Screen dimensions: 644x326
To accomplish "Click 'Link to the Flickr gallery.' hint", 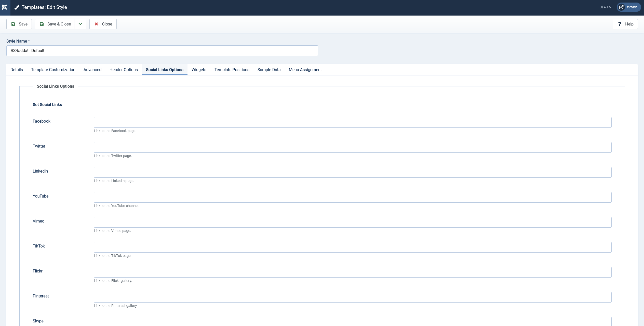I will (113, 281).
